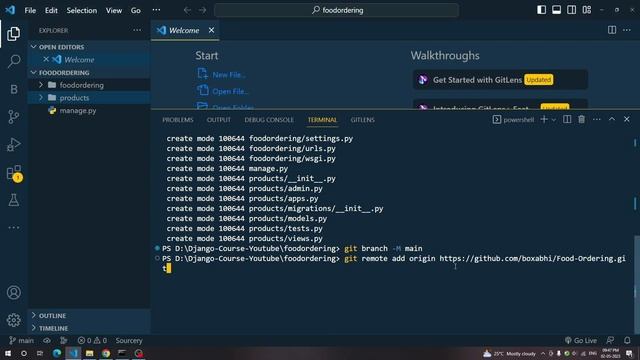Screen dimensions: 640x360
Task: Open the Edit menu
Action: (51, 10)
